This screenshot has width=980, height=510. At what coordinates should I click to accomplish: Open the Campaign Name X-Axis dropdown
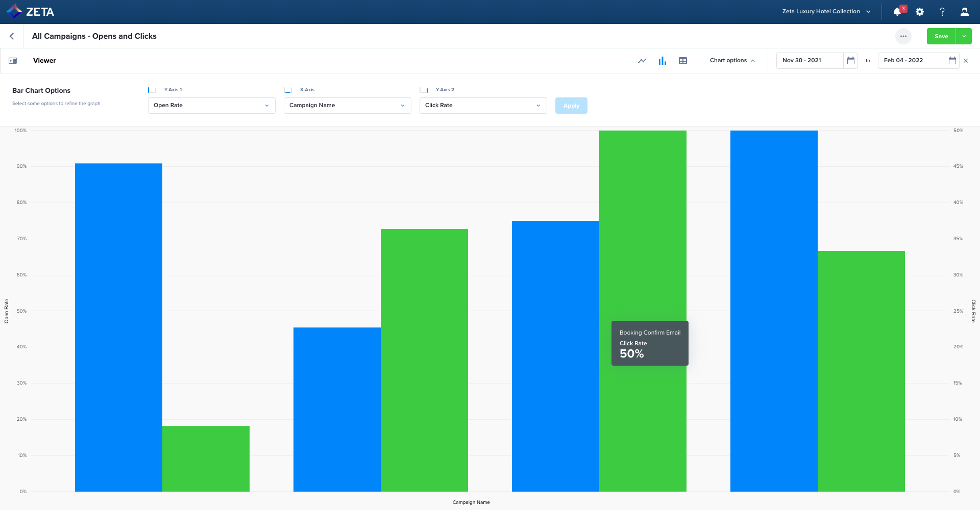point(348,106)
